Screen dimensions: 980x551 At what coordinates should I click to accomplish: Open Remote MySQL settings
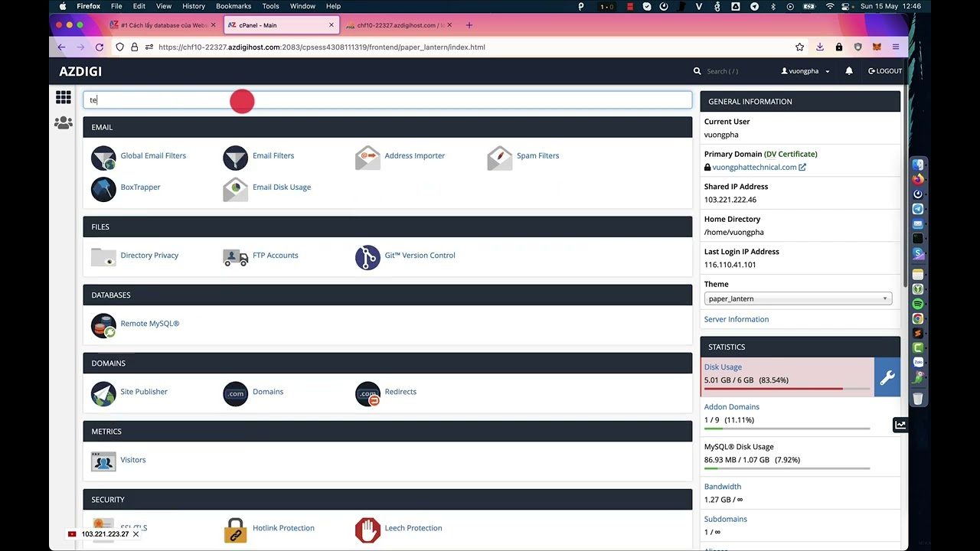pos(149,323)
